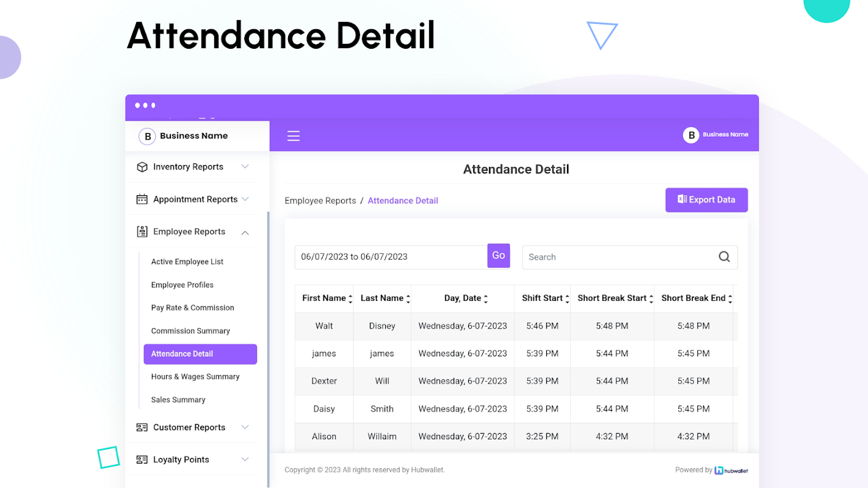Open Commission Summary report

pos(190,331)
